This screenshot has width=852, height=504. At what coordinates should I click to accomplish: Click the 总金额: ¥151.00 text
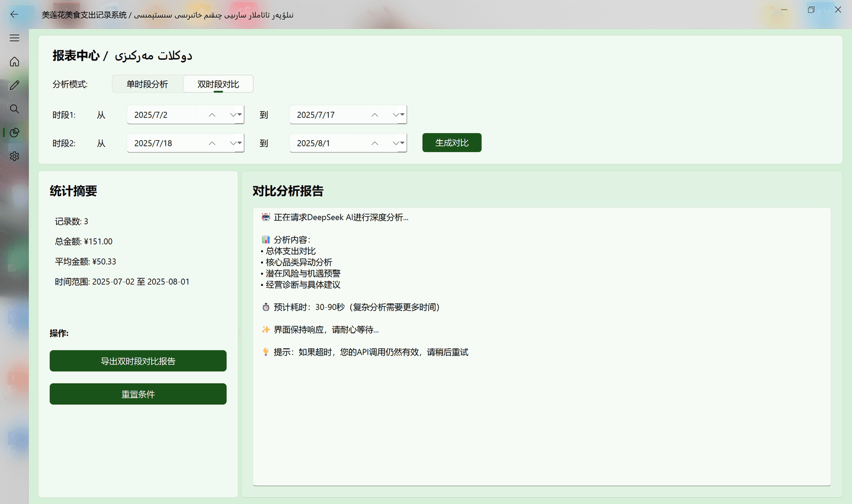click(84, 242)
